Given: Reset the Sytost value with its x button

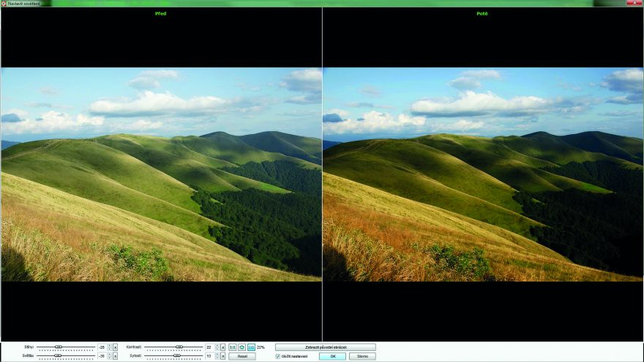Looking at the screenshot, I should click(222, 355).
